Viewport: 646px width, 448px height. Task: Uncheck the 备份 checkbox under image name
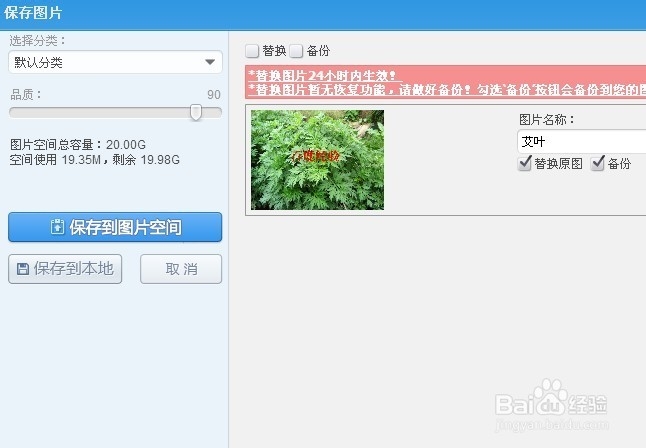pos(598,163)
